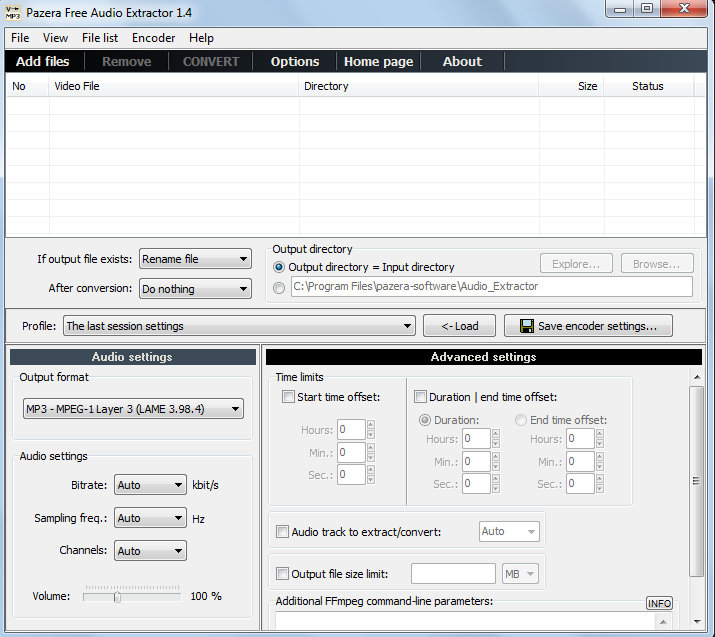Screen dimensions: 715x637
Task: Open the File list menu
Action: point(100,38)
